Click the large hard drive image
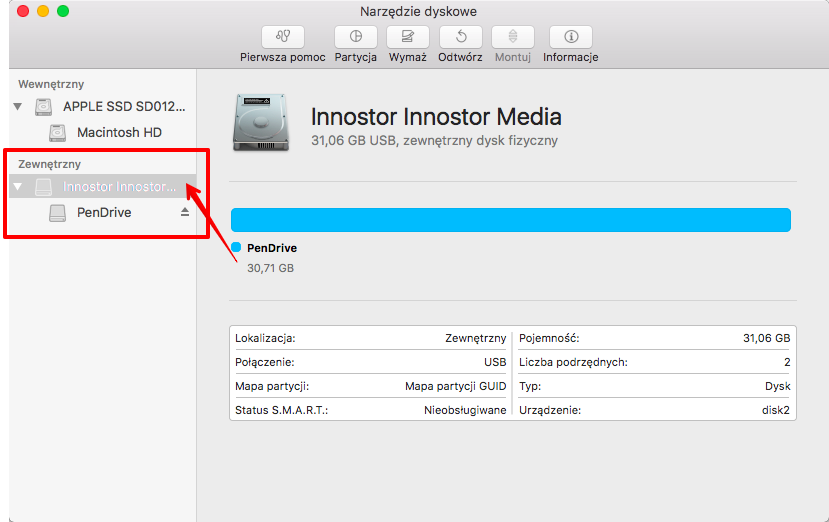Image resolution: width=829 pixels, height=522 pixels. [261, 123]
